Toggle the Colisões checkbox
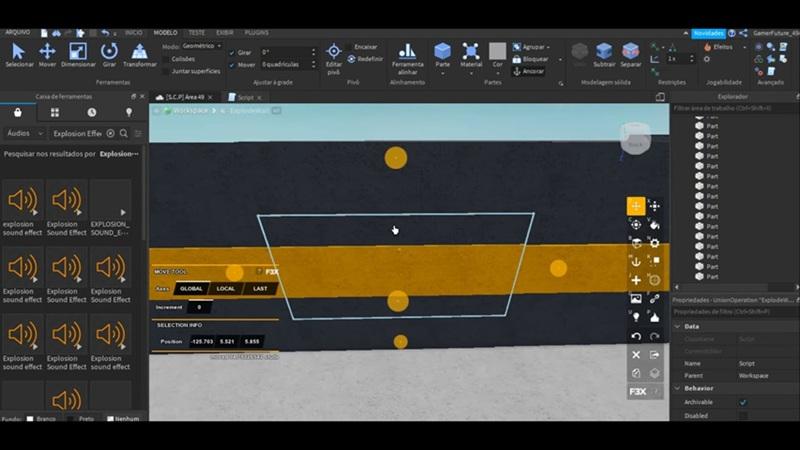The image size is (800, 450). pyautogui.click(x=165, y=59)
